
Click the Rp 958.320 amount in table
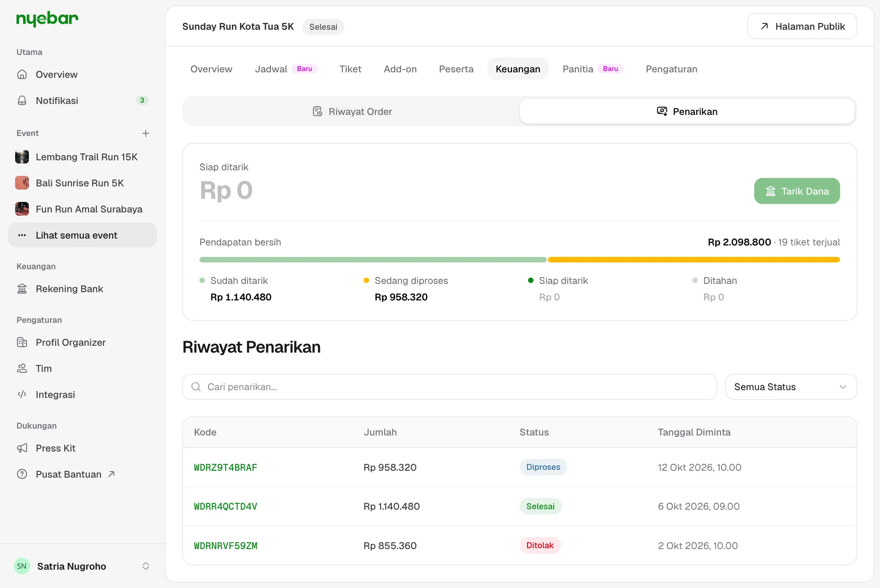point(390,468)
